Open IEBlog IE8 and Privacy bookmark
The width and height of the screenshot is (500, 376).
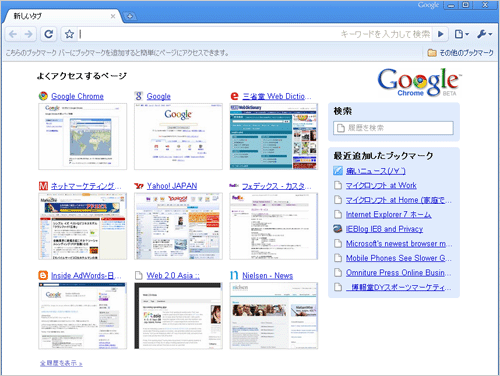(x=384, y=229)
